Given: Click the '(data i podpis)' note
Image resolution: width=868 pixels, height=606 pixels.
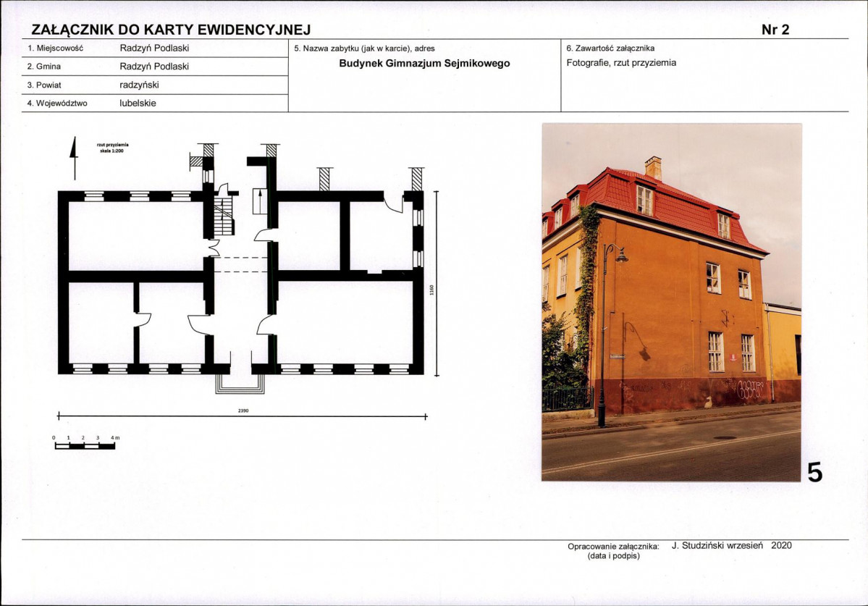Looking at the screenshot, I should (613, 555).
